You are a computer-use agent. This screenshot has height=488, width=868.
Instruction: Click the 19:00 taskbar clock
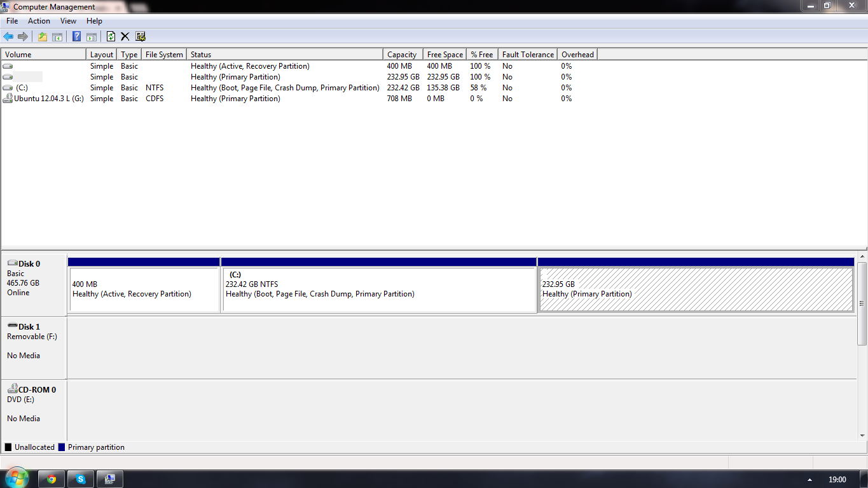tap(837, 480)
